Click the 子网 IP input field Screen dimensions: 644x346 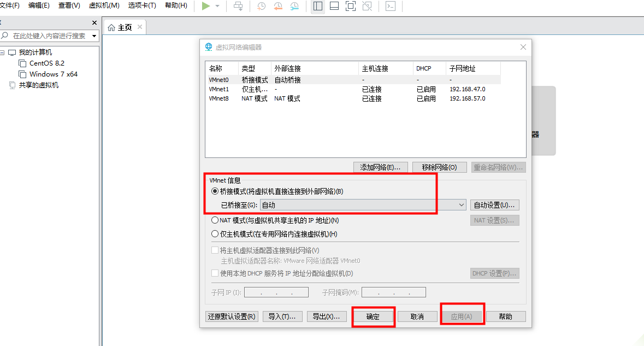[x=276, y=292]
